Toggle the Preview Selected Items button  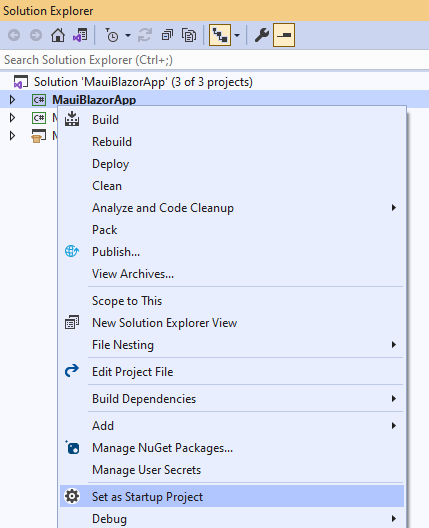tap(284, 35)
